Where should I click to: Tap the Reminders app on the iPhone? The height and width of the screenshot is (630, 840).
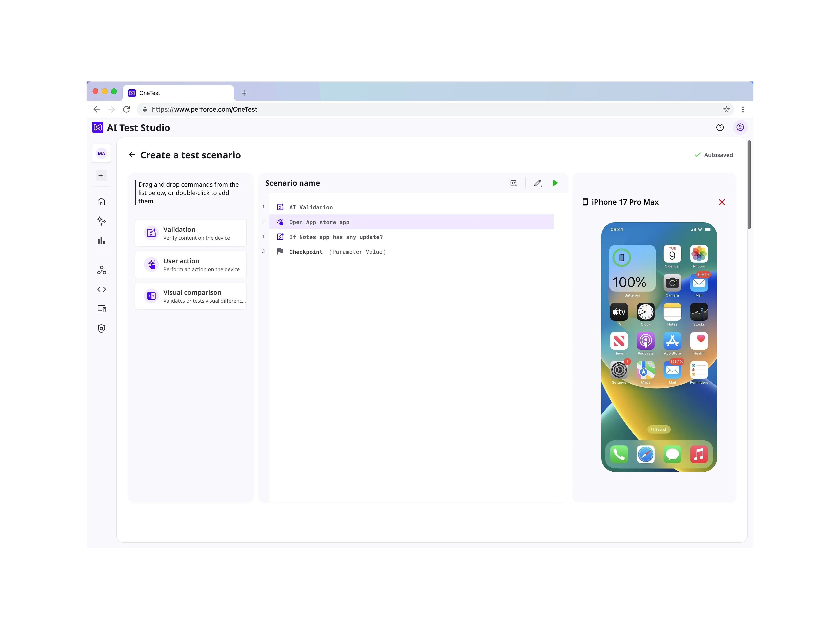click(699, 370)
